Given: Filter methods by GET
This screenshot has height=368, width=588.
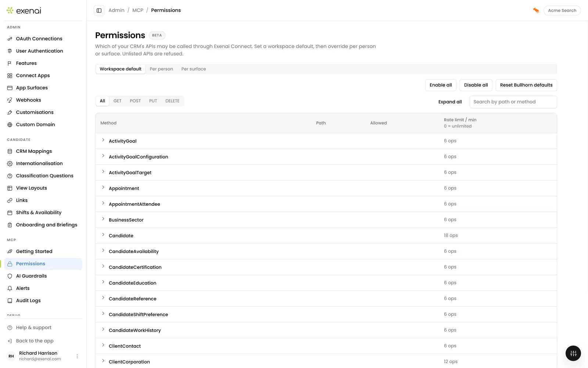Looking at the screenshot, I should [117, 101].
